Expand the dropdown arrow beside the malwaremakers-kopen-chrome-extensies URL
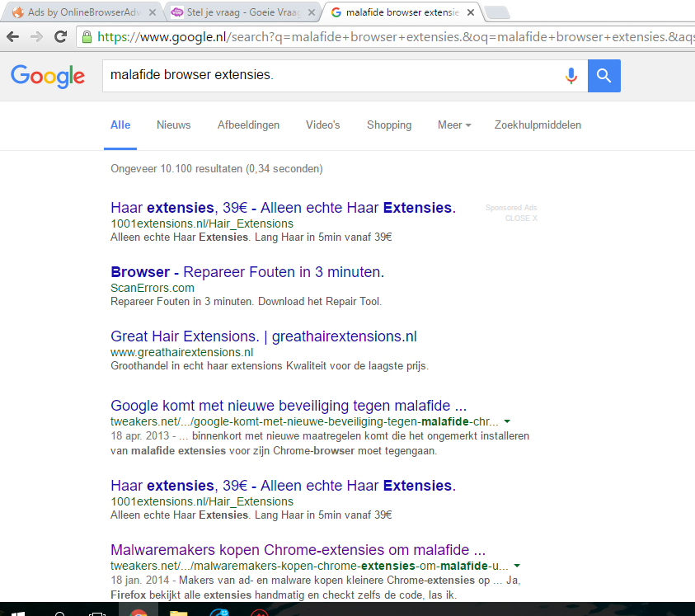Image resolution: width=695 pixels, height=616 pixels. click(x=517, y=566)
